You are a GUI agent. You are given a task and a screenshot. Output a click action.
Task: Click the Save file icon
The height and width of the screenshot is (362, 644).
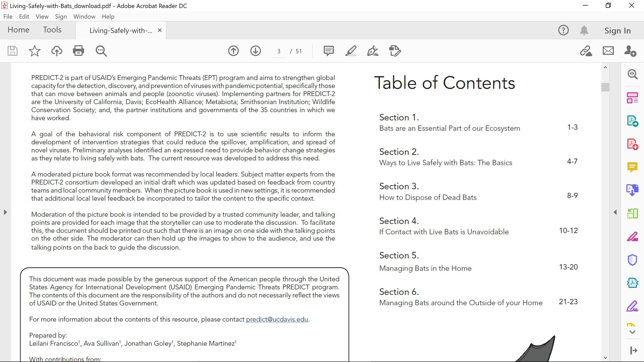pyautogui.click(x=12, y=51)
